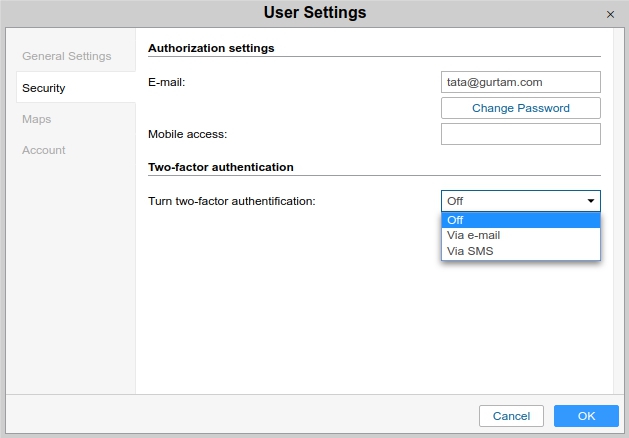Screen dimensions: 629x438
Task: Confirm the settings with OK
Action: [x=586, y=416]
